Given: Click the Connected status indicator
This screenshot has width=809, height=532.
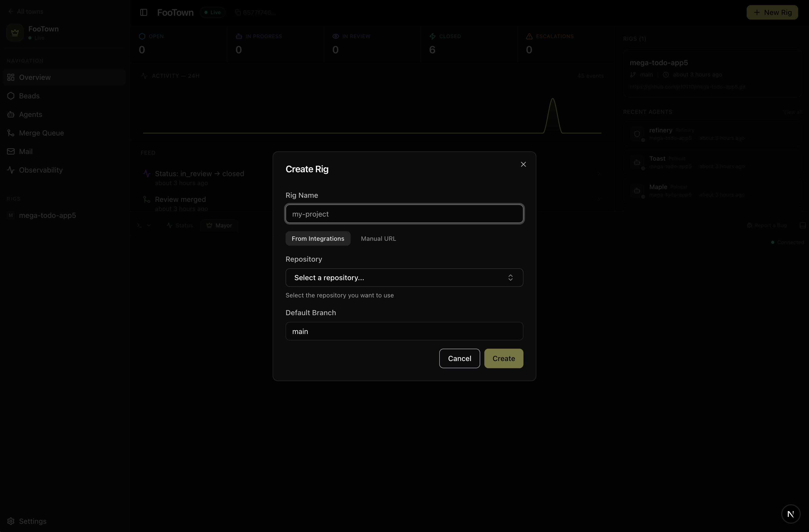Looking at the screenshot, I should click(x=788, y=242).
